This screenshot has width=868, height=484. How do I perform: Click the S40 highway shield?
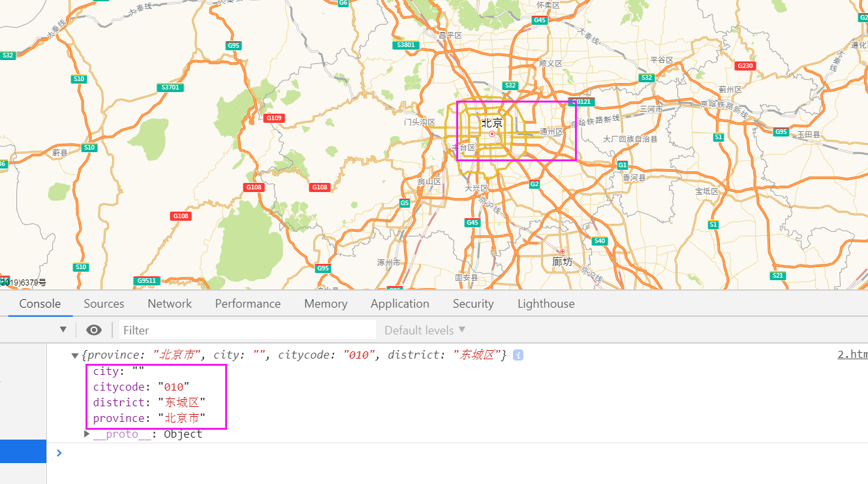coord(600,241)
